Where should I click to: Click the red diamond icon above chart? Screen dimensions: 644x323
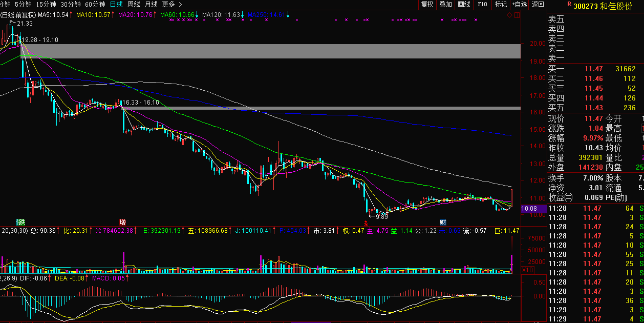(510, 15)
